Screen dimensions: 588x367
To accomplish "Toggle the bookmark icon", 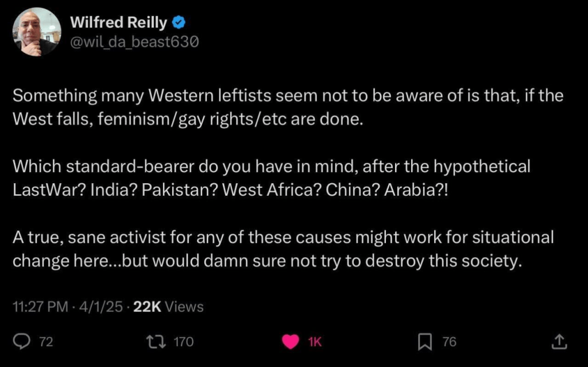I will click(424, 342).
